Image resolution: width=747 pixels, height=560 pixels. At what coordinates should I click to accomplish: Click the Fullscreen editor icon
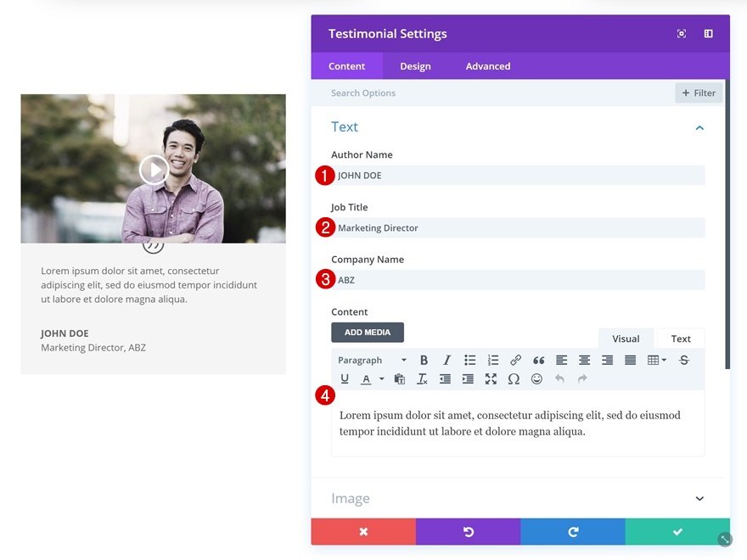pyautogui.click(x=491, y=378)
